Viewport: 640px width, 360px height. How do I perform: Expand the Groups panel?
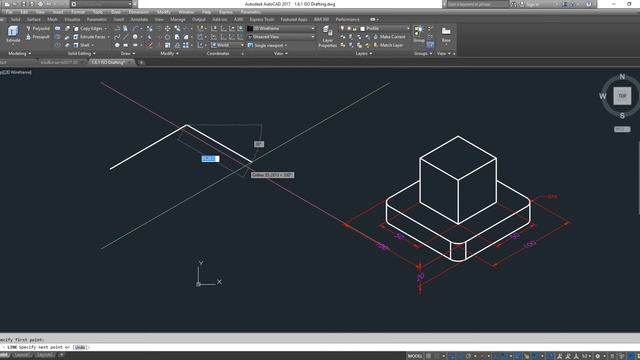[423, 53]
